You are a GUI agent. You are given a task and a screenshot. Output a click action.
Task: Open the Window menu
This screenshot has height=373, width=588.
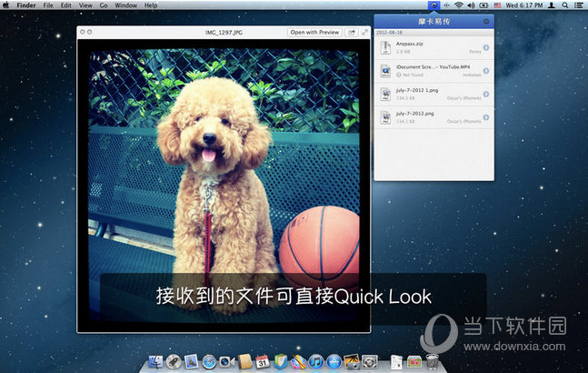[x=126, y=5]
